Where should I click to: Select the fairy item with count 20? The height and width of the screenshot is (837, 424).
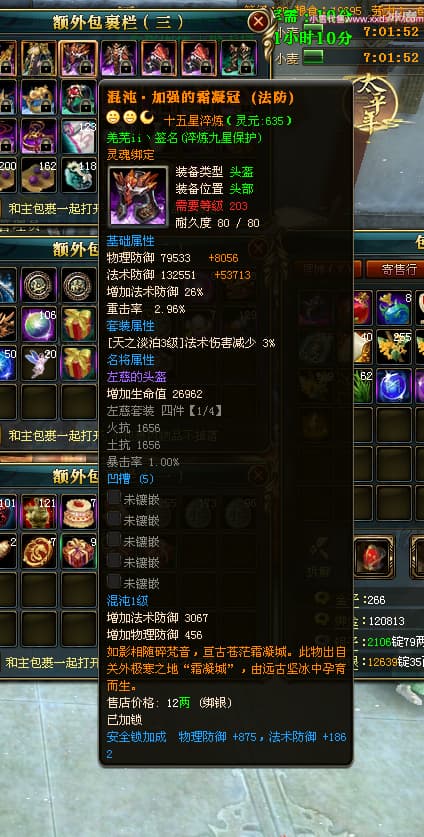38,363
